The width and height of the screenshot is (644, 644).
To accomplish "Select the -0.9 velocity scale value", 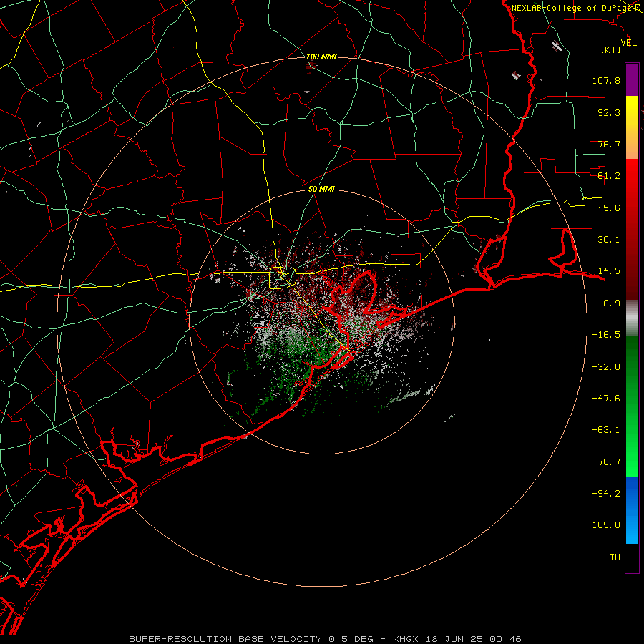I will (x=609, y=303).
